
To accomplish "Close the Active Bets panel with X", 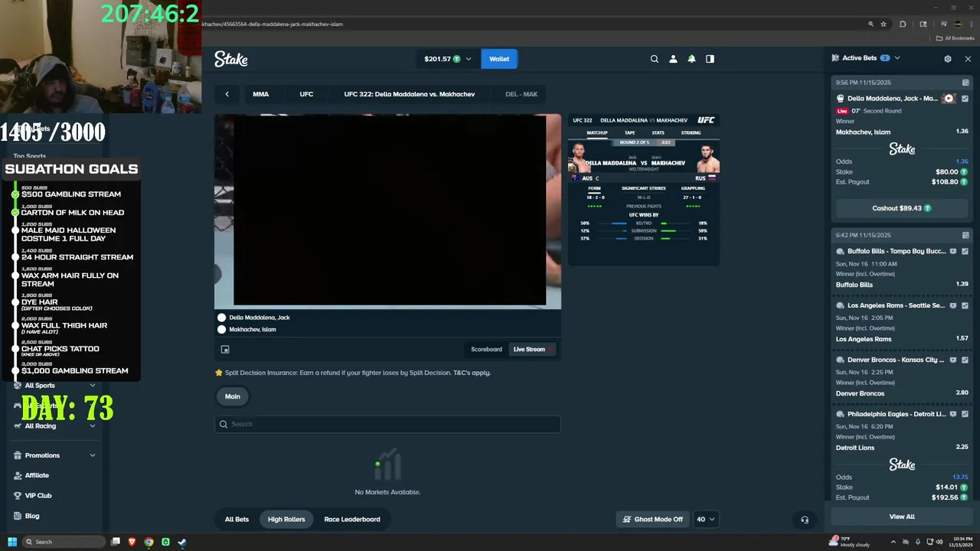I will (x=968, y=58).
